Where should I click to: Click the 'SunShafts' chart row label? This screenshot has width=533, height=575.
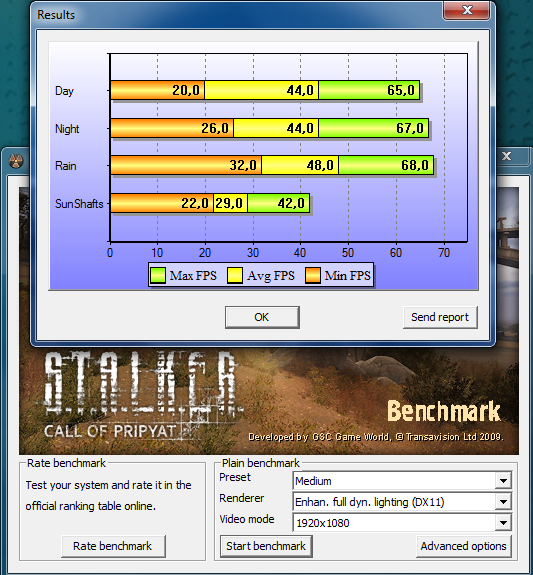click(79, 204)
